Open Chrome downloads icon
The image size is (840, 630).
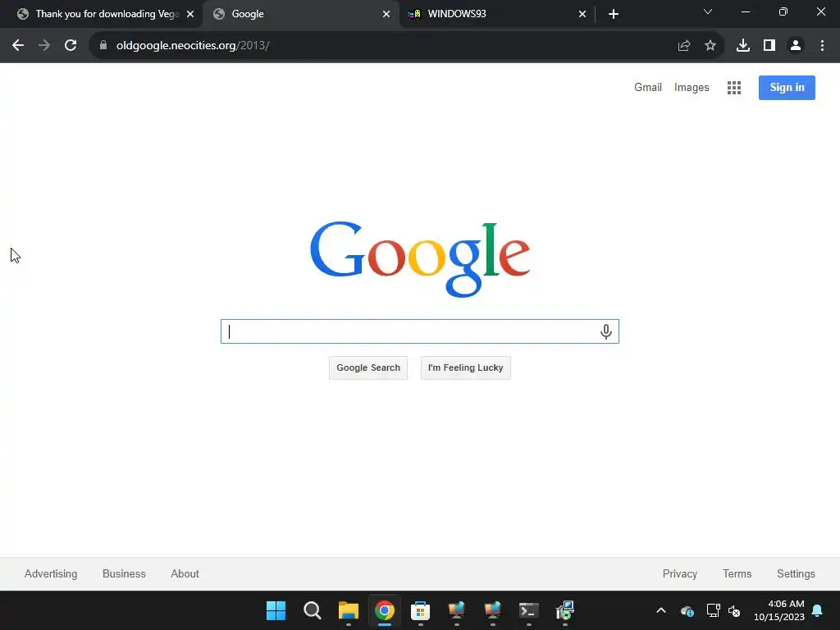tap(743, 46)
